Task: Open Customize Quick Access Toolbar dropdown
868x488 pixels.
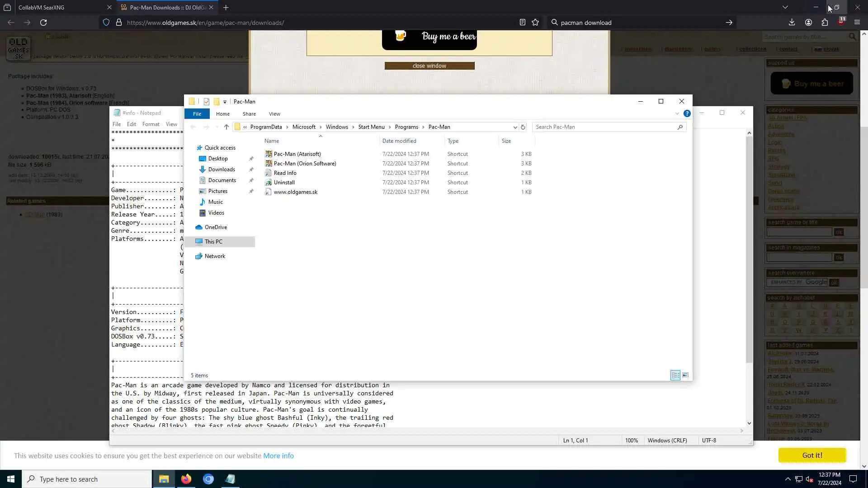Action: (225, 102)
